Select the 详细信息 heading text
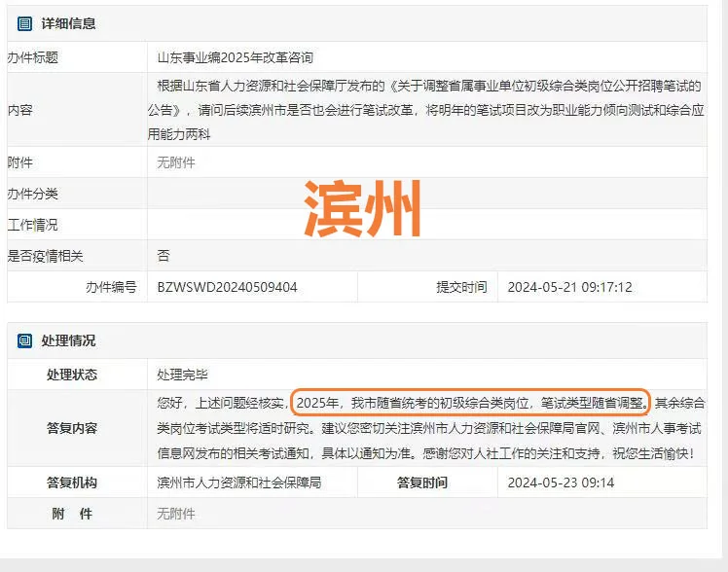Image resolution: width=728 pixels, height=572 pixels. click(68, 23)
